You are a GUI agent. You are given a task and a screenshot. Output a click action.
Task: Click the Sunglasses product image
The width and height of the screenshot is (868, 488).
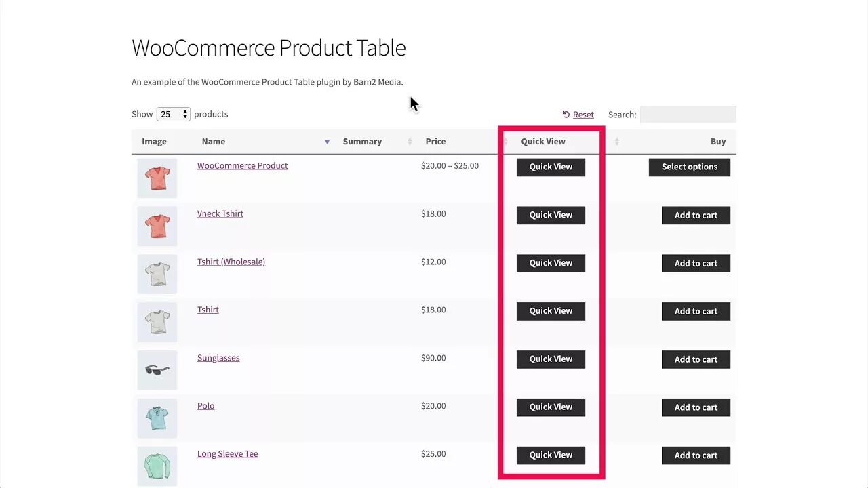[x=157, y=370]
